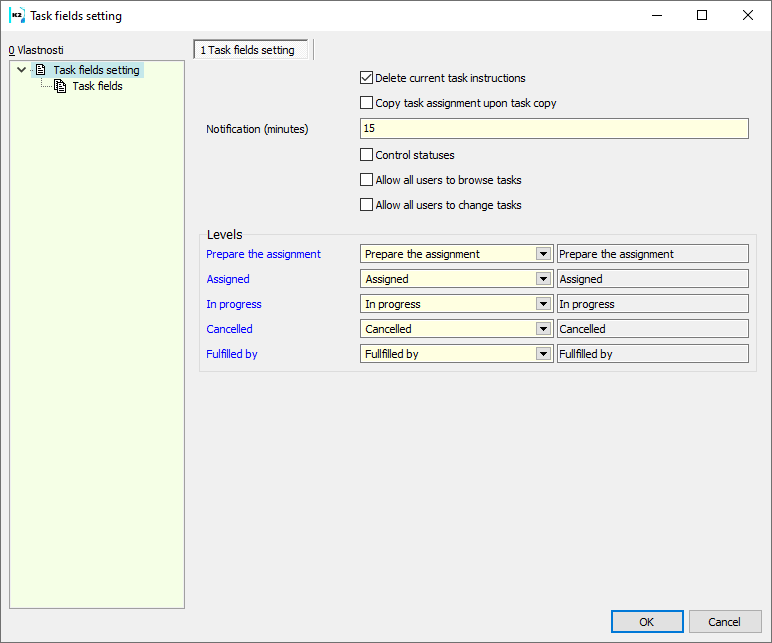
Task: Click the document icon beside Task fields setting
Action: (x=41, y=70)
